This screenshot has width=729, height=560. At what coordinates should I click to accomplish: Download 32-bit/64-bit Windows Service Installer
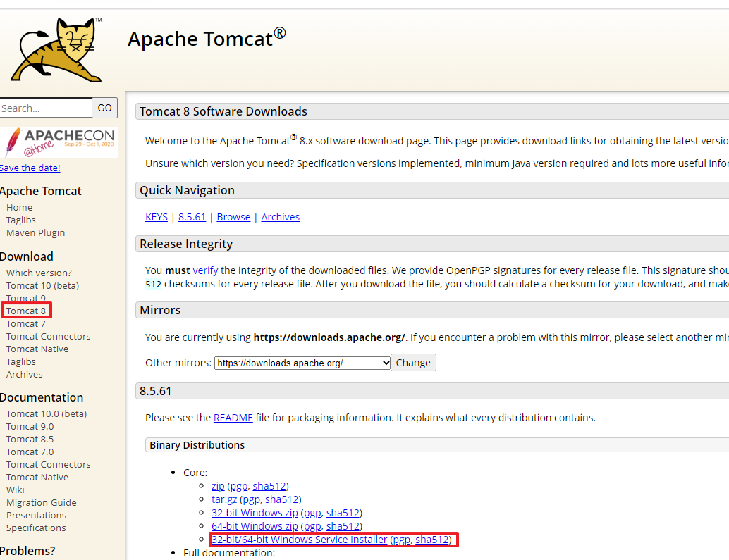[300, 540]
